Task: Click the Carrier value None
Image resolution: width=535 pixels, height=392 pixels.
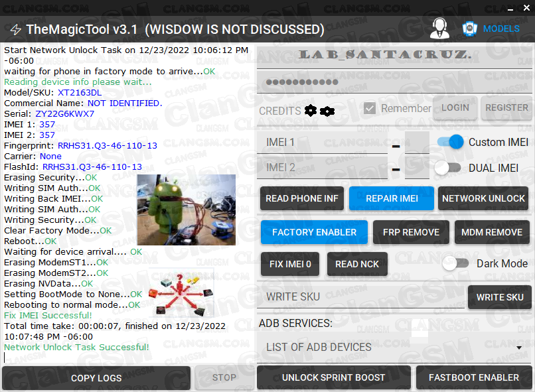Action: [51, 157]
